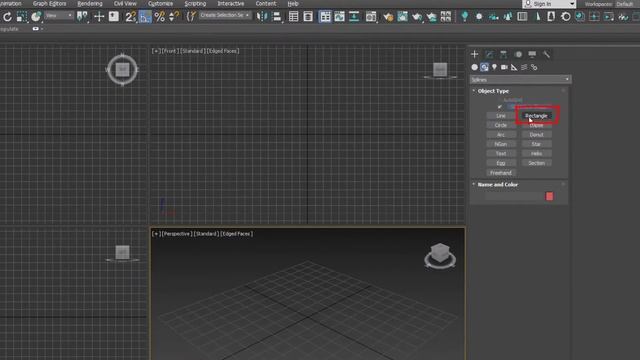
Task: Toggle the Ribbon display icon
Action: tap(325, 17)
